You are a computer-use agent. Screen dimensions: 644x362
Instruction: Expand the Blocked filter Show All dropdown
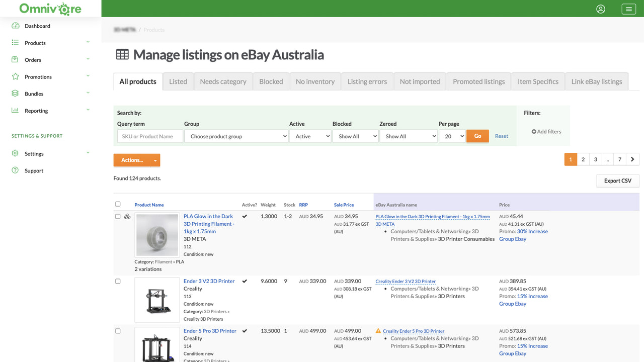click(355, 136)
